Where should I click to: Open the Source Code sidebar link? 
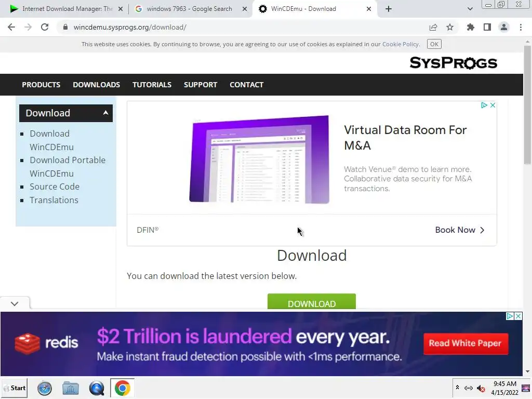(55, 187)
